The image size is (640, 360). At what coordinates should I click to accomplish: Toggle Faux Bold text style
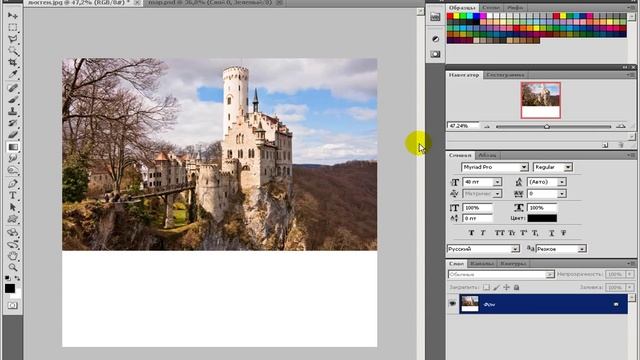click(x=471, y=233)
